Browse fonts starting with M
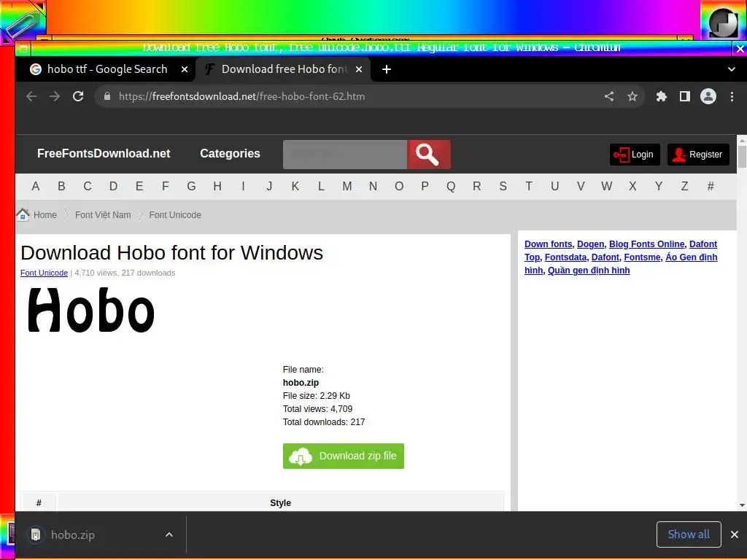Viewport: 747px width, 560px height. tap(347, 187)
